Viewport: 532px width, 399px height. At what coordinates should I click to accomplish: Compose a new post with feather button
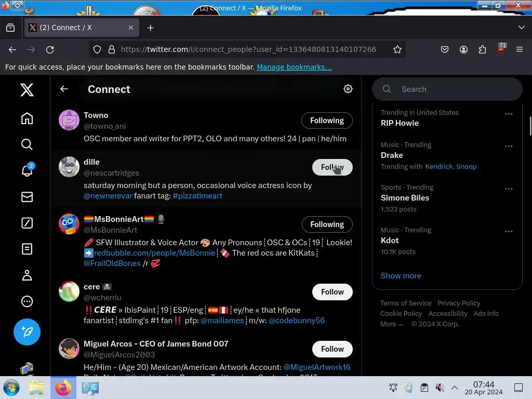[x=27, y=332]
